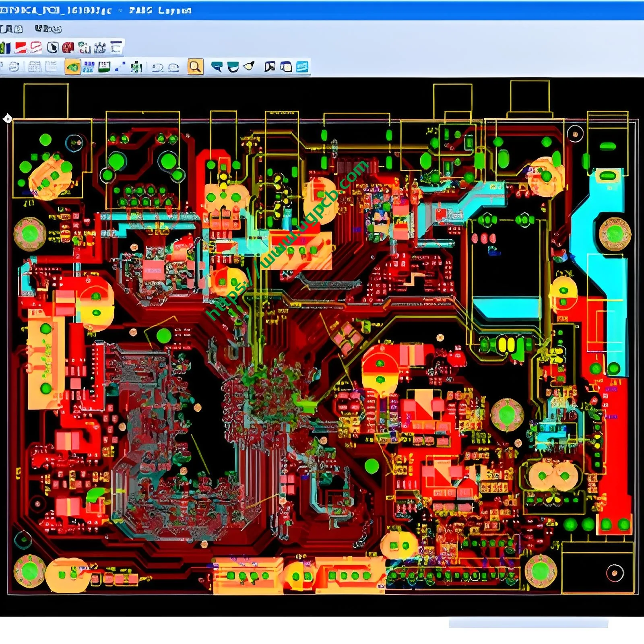The height and width of the screenshot is (644, 644).
Task: Click the red-and-white striped layer icon
Action: (x=20, y=47)
